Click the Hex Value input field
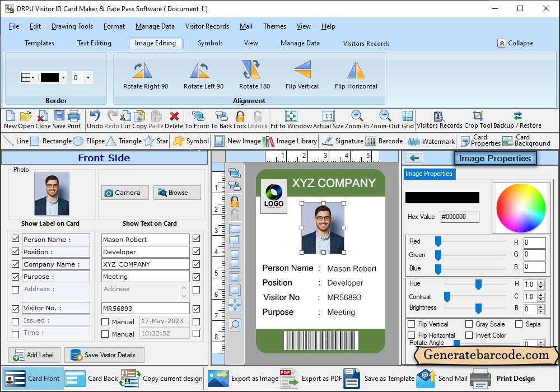560x392 pixels. (x=460, y=217)
